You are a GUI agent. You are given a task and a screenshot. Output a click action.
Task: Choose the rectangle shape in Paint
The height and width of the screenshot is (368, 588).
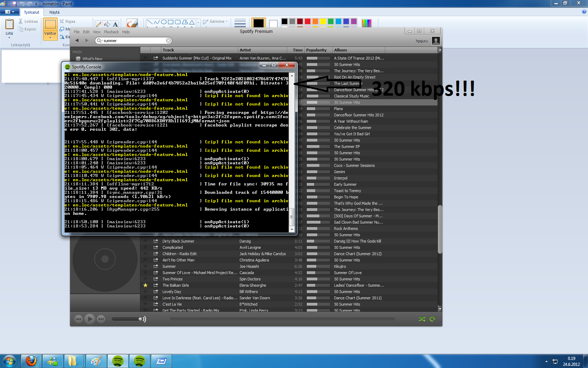(x=170, y=22)
